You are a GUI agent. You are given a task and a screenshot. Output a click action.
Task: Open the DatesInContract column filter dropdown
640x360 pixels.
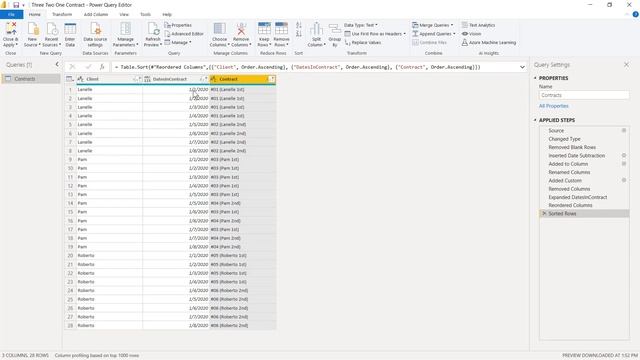point(204,79)
